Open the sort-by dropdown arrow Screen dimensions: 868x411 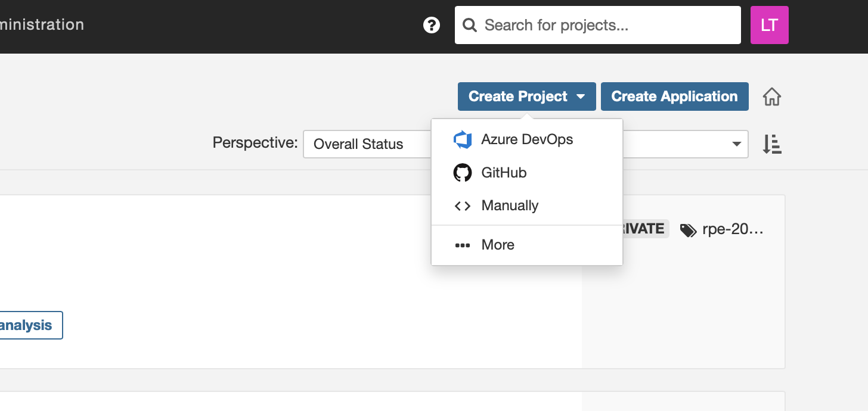click(x=736, y=144)
